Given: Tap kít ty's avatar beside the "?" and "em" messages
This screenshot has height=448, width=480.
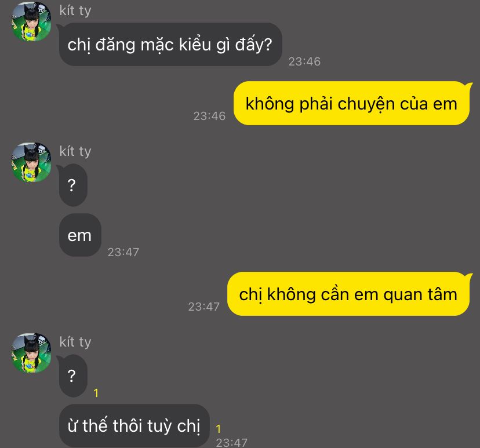Looking at the screenshot, I should pyautogui.click(x=31, y=162).
